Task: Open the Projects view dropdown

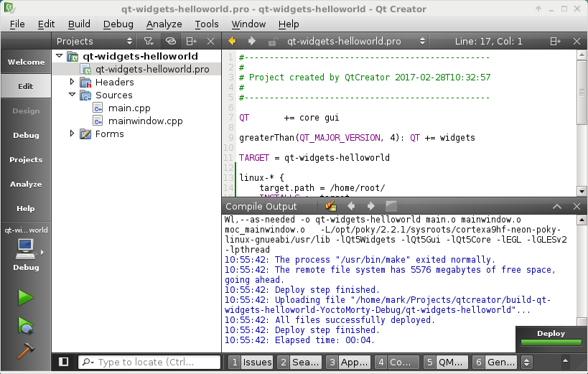Action: tap(94, 41)
